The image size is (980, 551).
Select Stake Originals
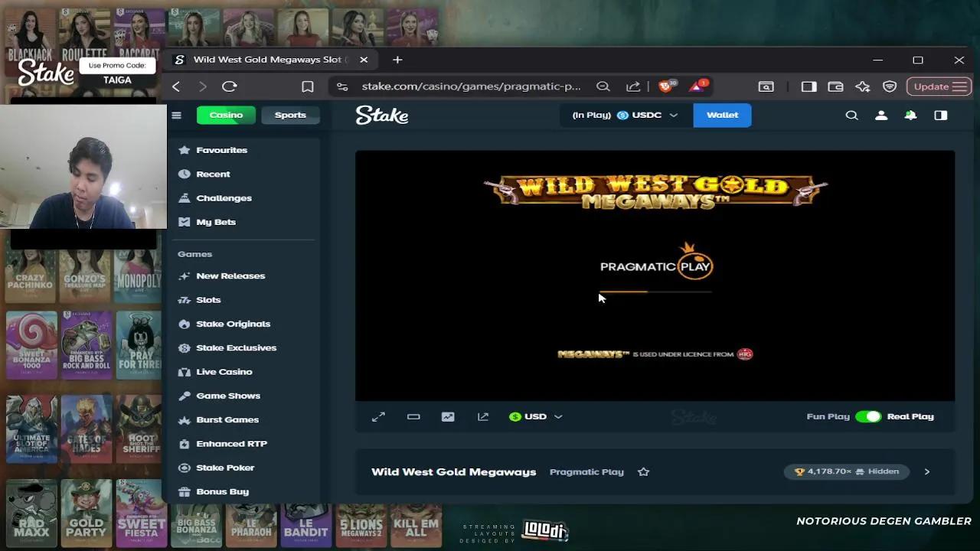point(233,324)
